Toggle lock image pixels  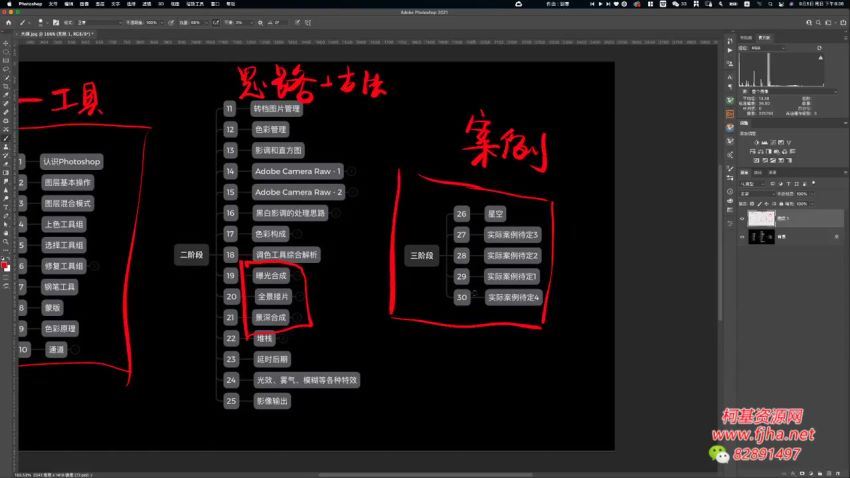[759, 204]
